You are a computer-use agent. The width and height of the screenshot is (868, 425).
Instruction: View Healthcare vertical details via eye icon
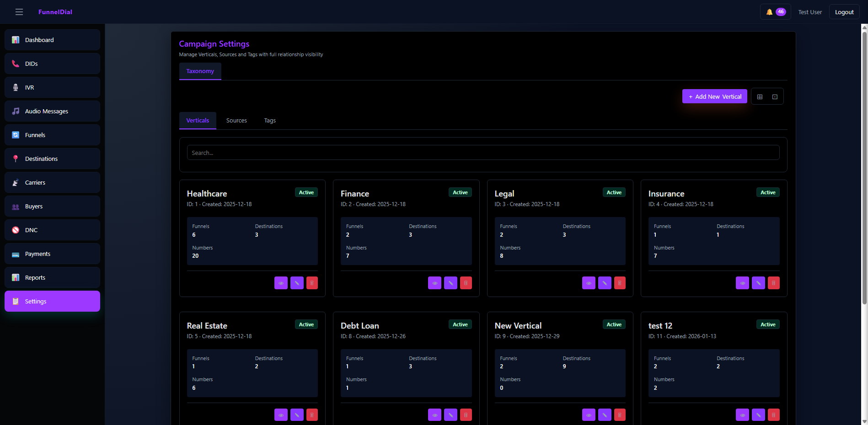pos(281,283)
